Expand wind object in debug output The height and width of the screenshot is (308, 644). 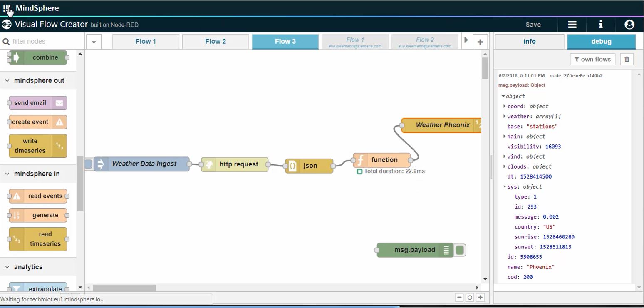505,156
